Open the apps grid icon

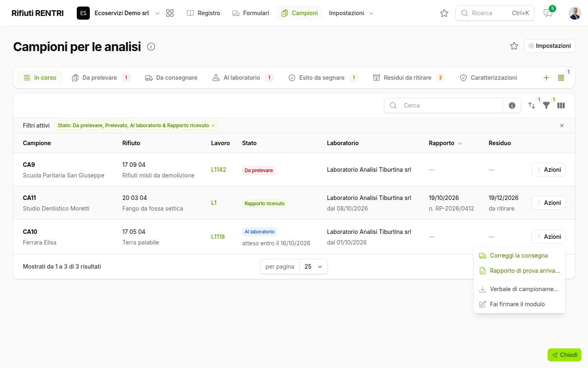pos(170,13)
